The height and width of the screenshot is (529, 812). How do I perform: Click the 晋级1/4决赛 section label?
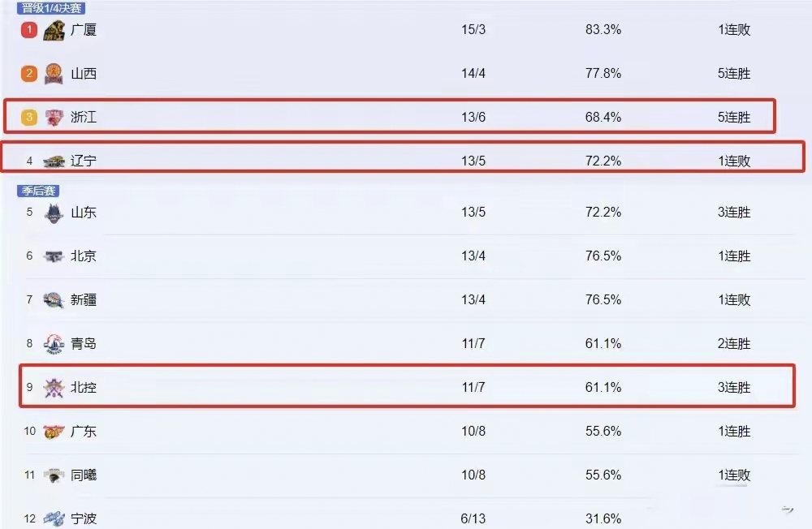pyautogui.click(x=51, y=8)
